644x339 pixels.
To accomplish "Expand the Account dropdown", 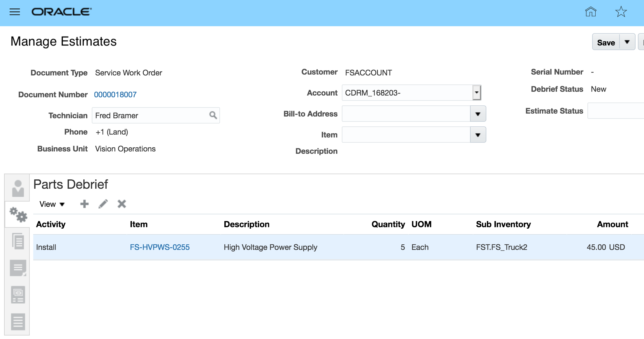I will coord(476,93).
